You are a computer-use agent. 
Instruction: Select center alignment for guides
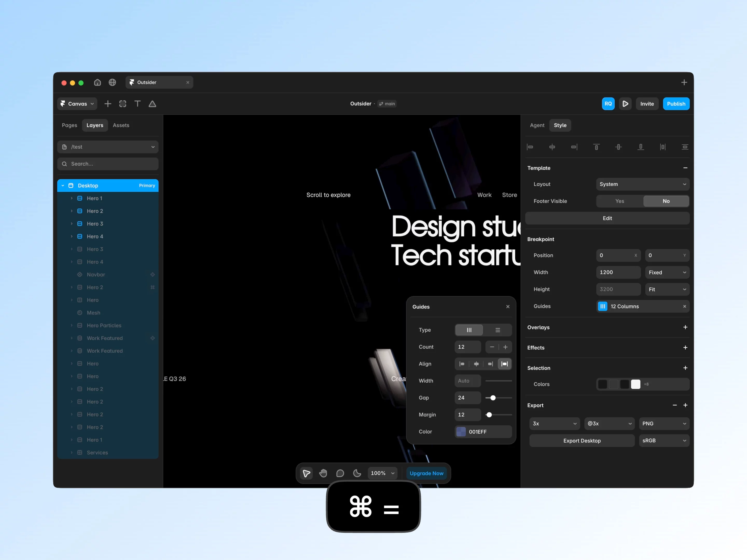point(476,364)
